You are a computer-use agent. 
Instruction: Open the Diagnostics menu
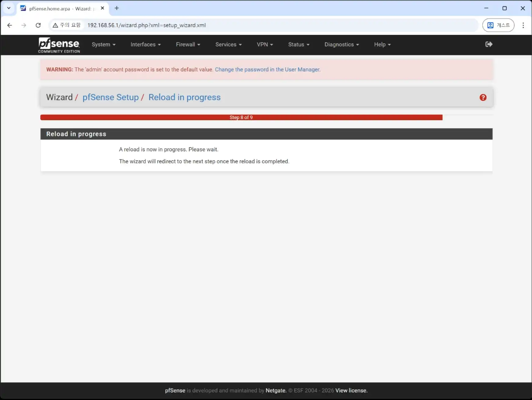click(341, 45)
